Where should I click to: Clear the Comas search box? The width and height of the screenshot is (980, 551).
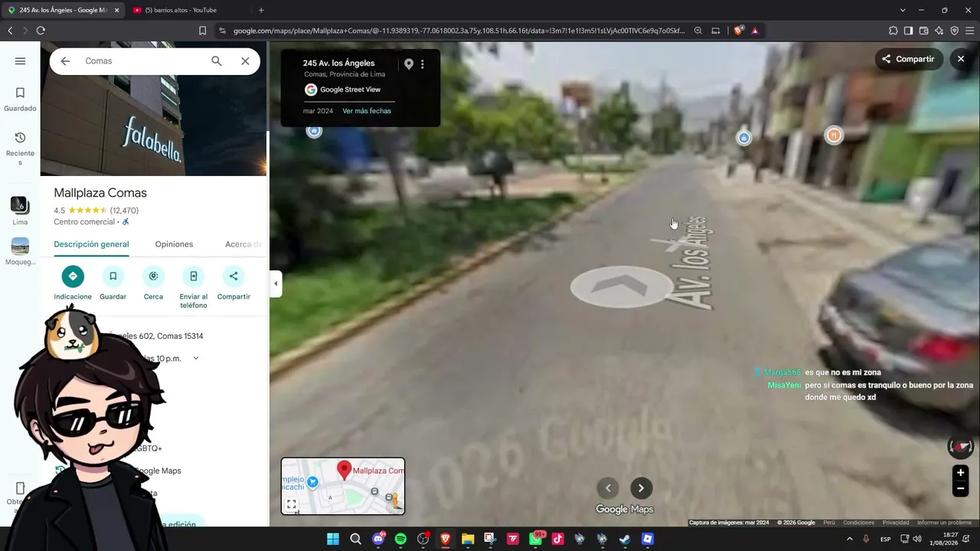pyautogui.click(x=245, y=61)
